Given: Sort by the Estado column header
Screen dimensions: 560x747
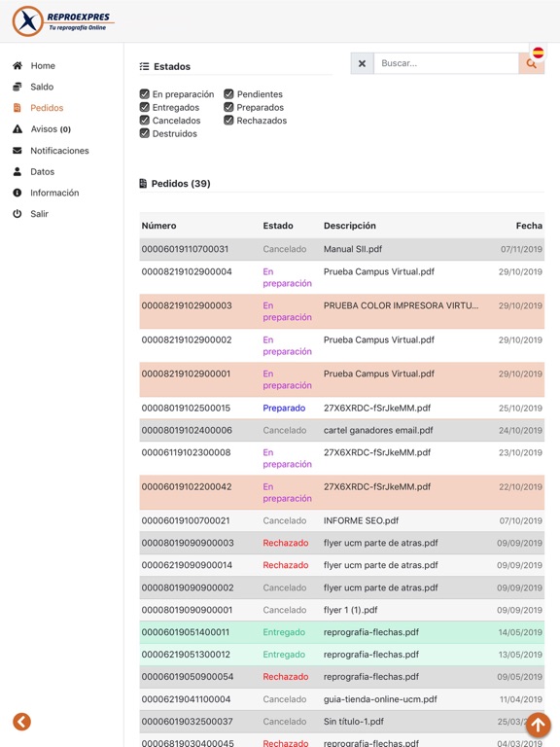Looking at the screenshot, I should (x=278, y=226).
